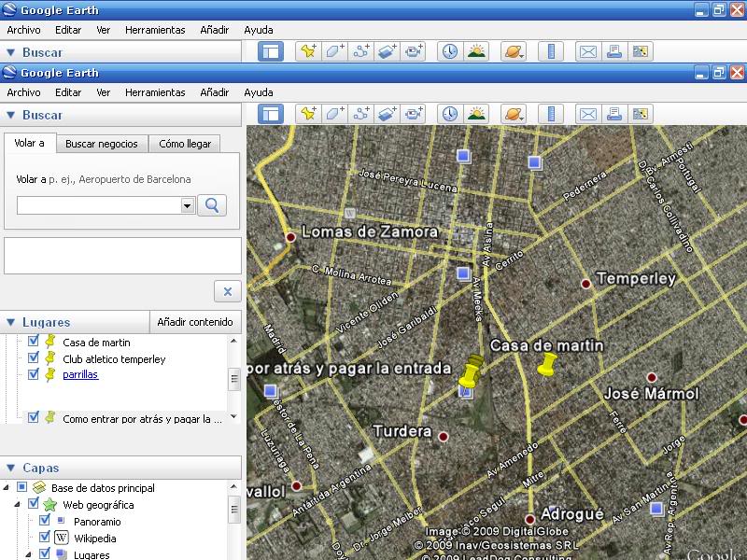Collapse the Lugares panel

coord(11,322)
